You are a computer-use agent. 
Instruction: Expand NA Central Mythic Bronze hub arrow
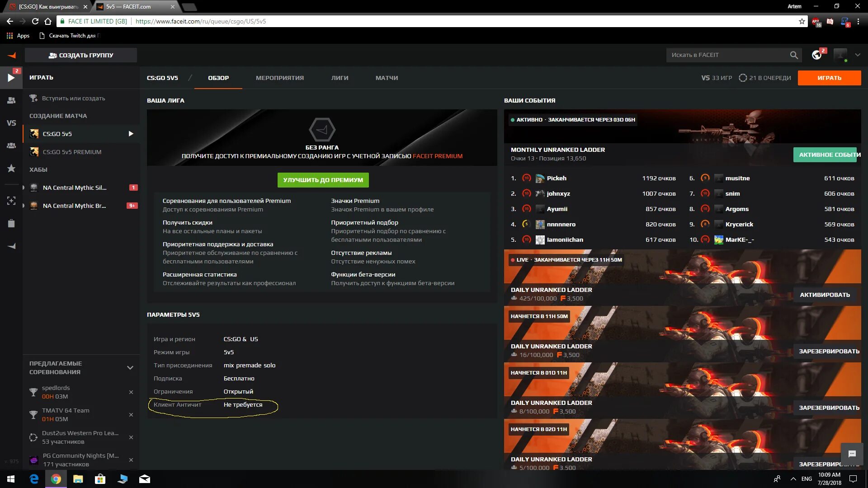[24, 206]
